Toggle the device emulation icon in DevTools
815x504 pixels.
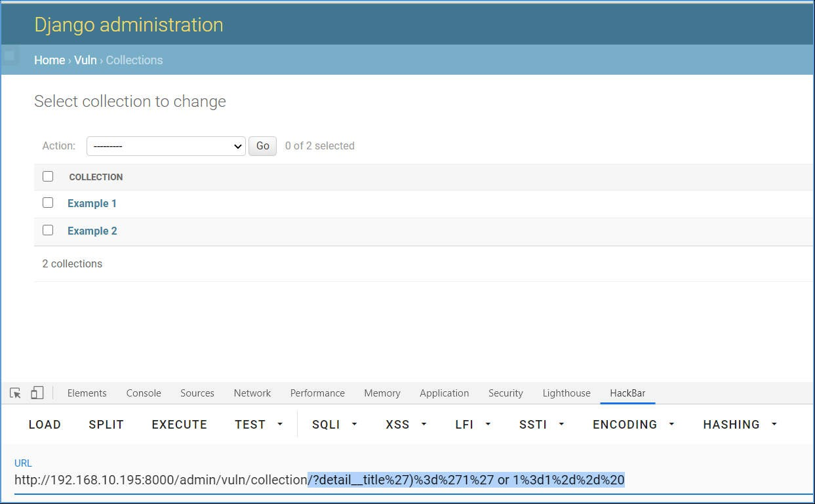(37, 392)
